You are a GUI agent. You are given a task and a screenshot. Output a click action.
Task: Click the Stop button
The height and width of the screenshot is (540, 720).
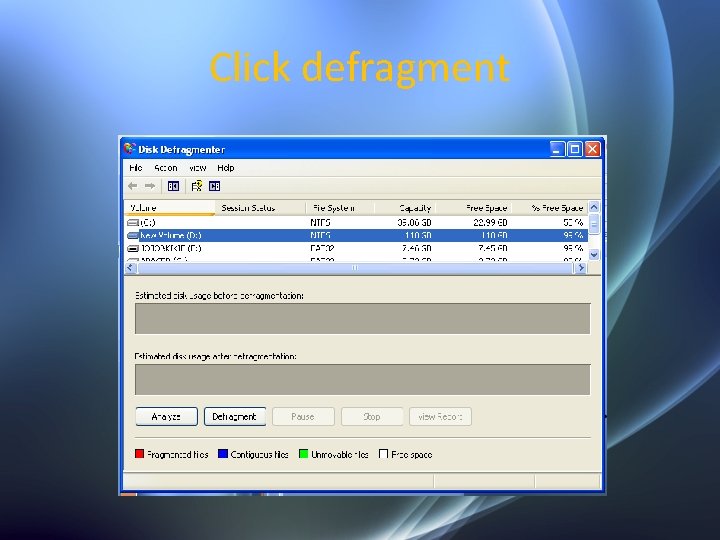[372, 416]
